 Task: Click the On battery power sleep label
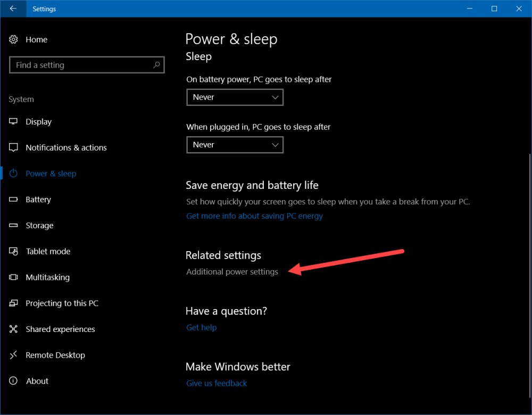[x=259, y=79]
